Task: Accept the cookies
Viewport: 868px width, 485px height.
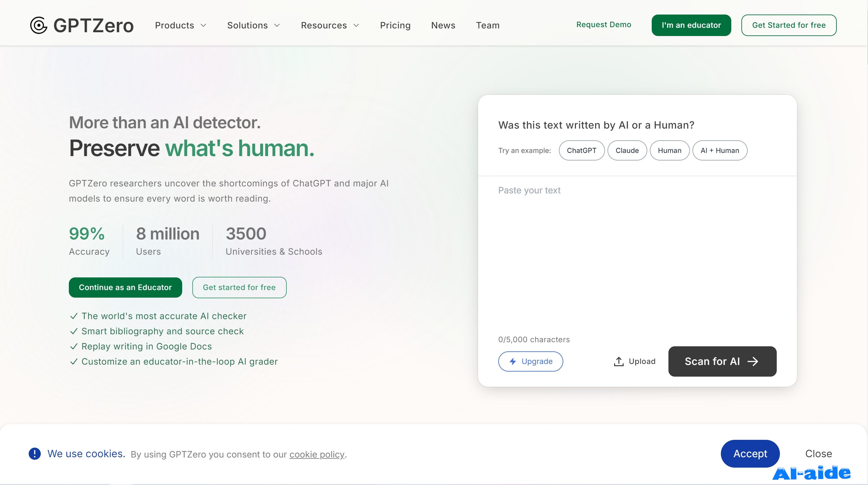Action: tap(750, 454)
